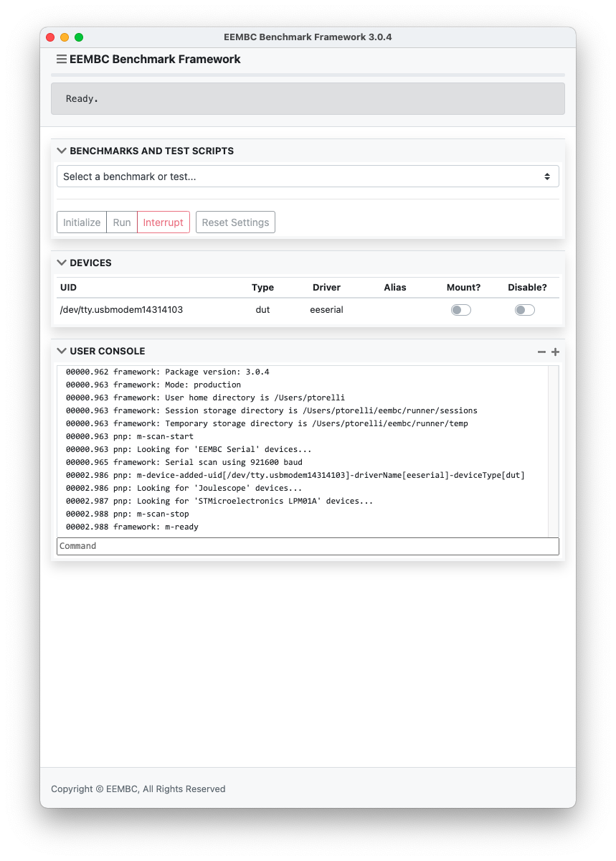Decrease console size with minus icon
Image resolution: width=616 pixels, height=861 pixels.
click(541, 352)
